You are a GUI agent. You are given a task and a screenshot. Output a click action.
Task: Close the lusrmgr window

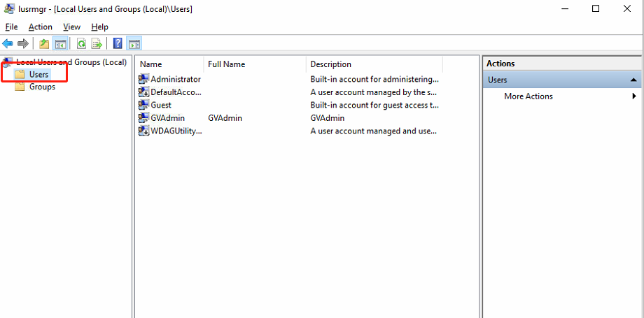(x=627, y=8)
